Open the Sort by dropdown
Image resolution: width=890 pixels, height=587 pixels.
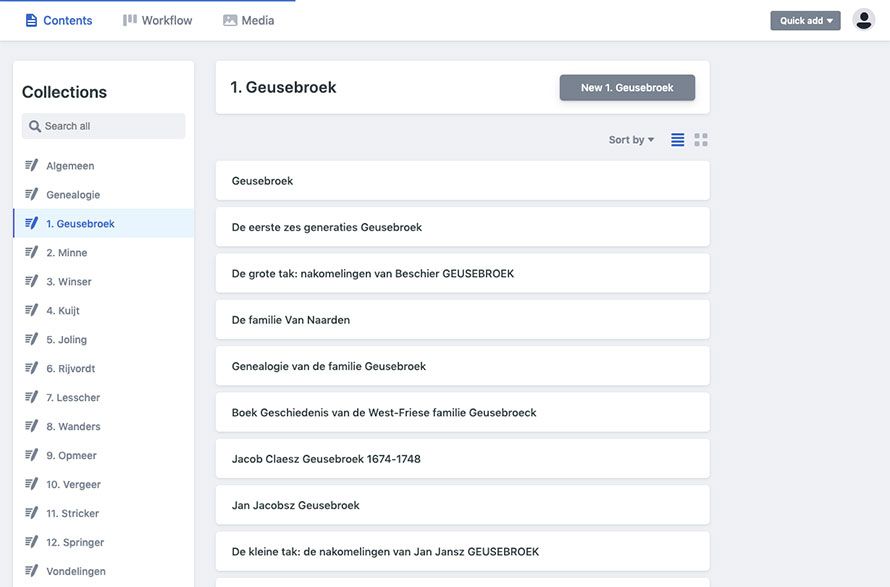point(631,140)
